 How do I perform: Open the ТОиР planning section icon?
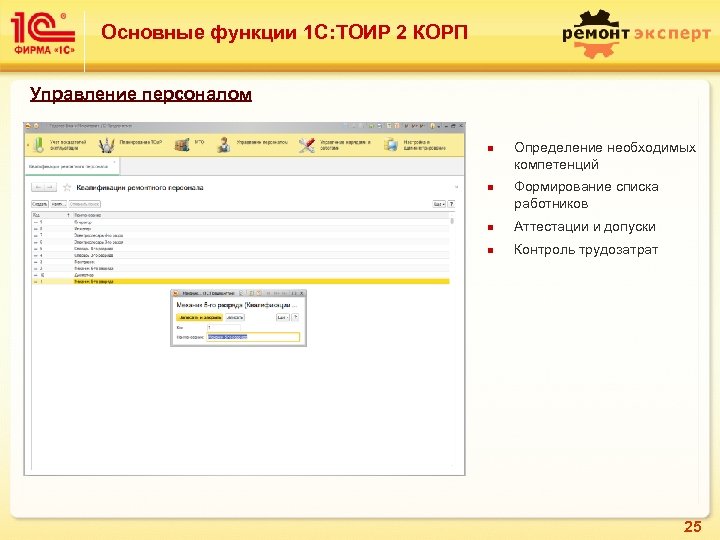tap(106, 145)
